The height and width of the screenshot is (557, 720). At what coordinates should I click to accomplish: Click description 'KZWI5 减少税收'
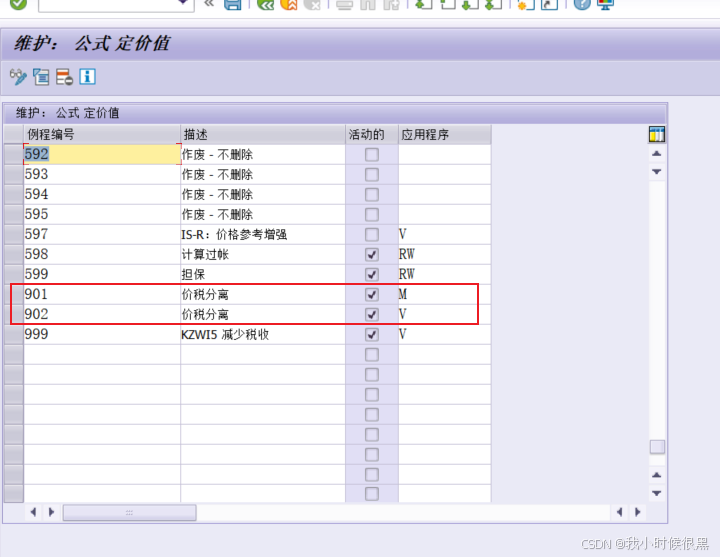(225, 334)
